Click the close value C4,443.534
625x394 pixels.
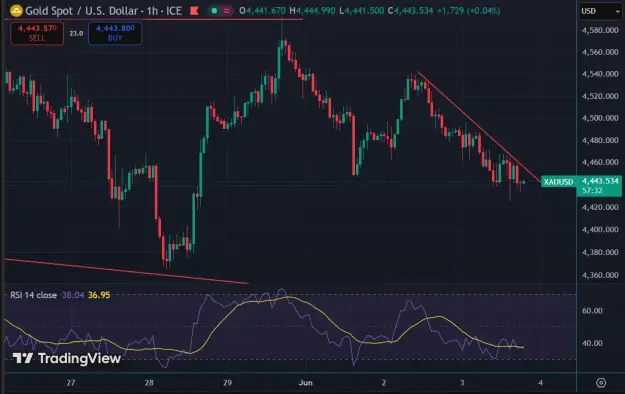point(411,11)
